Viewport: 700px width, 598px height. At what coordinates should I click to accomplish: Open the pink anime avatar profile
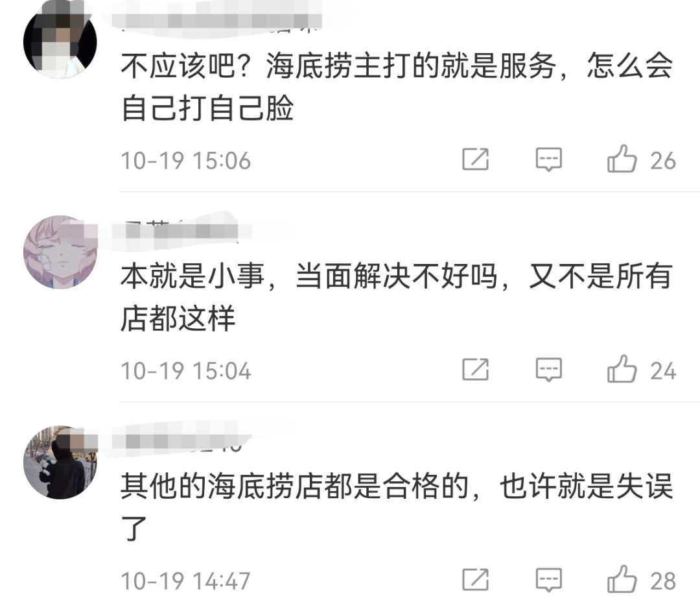(x=60, y=252)
